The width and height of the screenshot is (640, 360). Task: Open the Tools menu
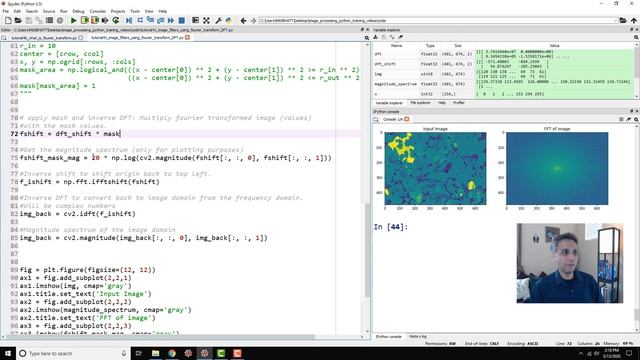pyautogui.click(x=135, y=11)
